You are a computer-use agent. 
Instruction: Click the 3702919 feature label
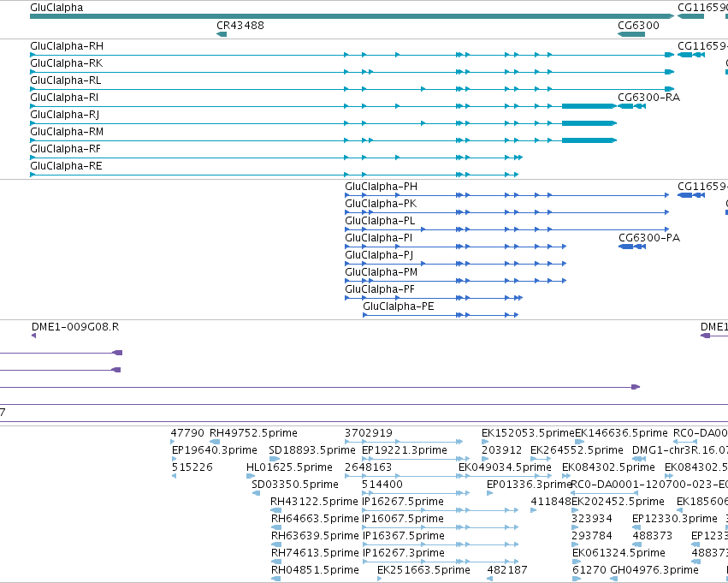click(x=368, y=433)
